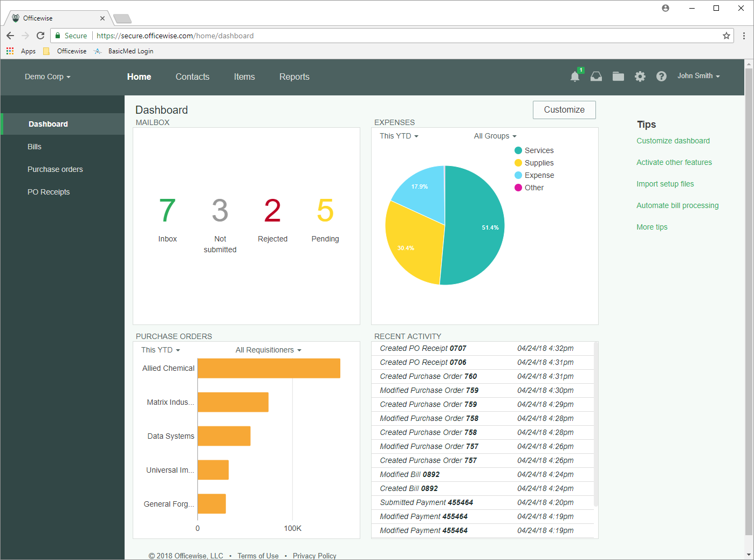The image size is (754, 560).
Task: Select Purchase orders in sidebar
Action: point(55,169)
